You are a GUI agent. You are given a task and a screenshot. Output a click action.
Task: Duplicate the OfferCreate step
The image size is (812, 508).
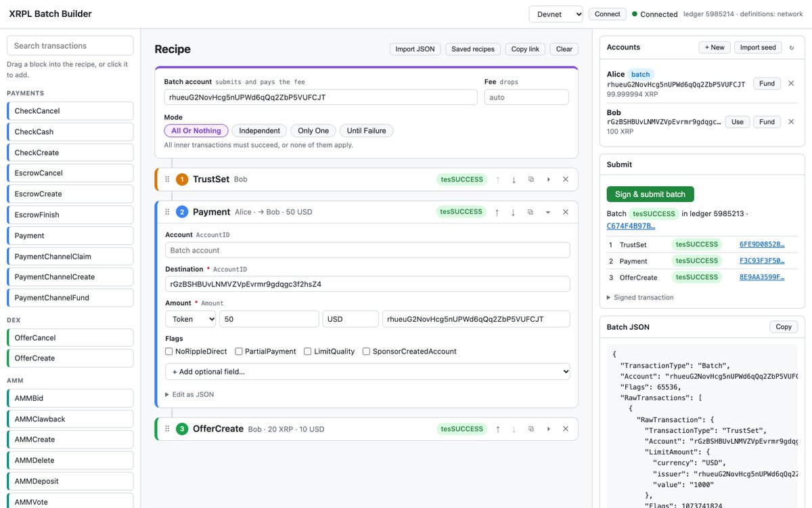click(x=531, y=429)
